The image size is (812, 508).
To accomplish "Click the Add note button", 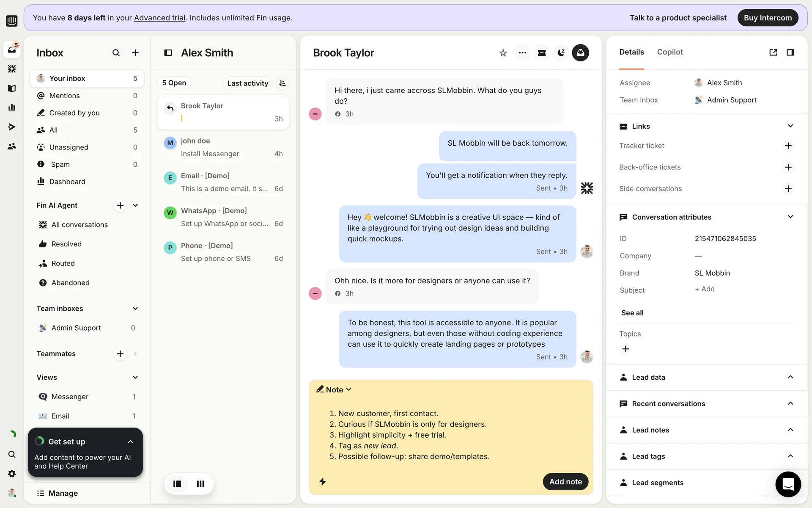I will (x=565, y=482).
